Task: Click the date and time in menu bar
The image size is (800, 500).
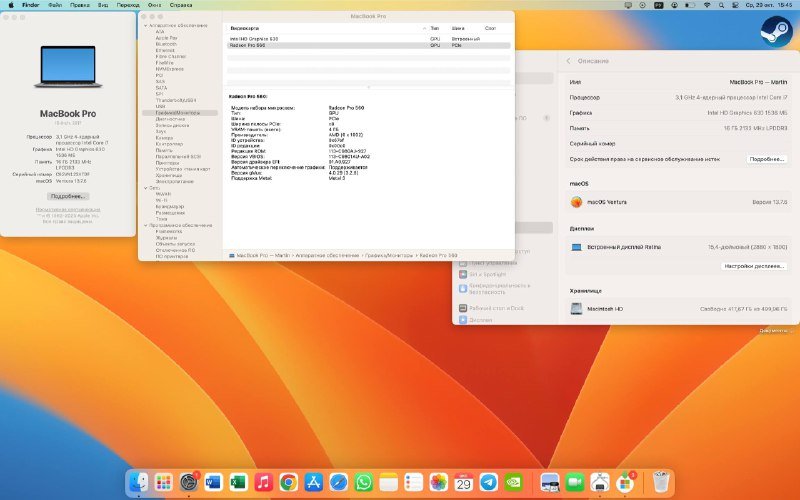Action: pos(769,5)
